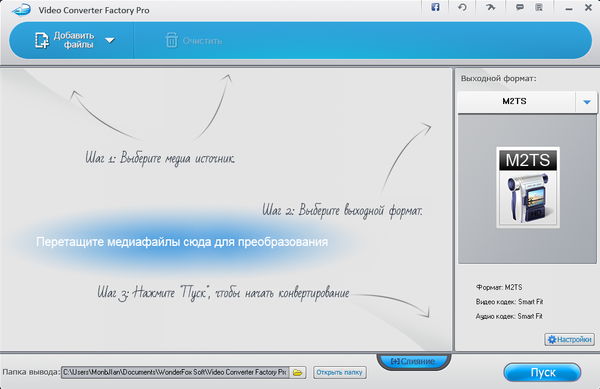This screenshot has width=600, height=389.
Task: Browse output folder with the folder icon
Action: point(298,372)
